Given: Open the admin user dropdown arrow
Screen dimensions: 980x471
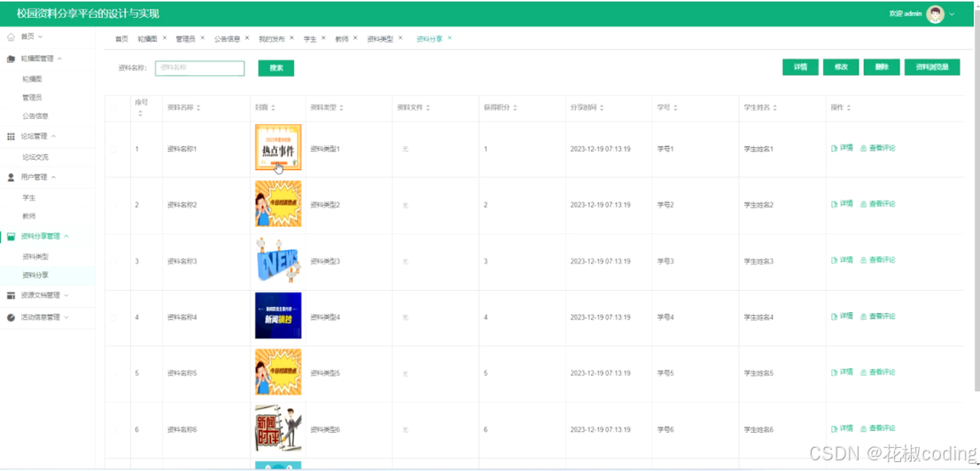Looking at the screenshot, I should (952, 14).
